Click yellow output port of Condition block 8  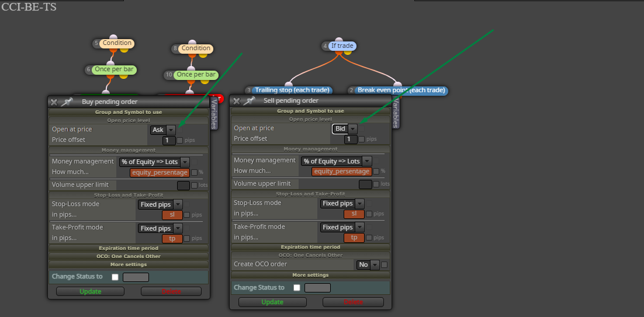click(202, 55)
